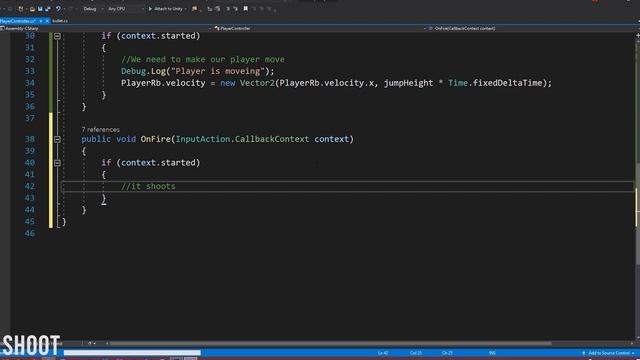This screenshot has height=360, width=640.
Task: Click line number 46 in the gutter
Action: tap(30, 233)
